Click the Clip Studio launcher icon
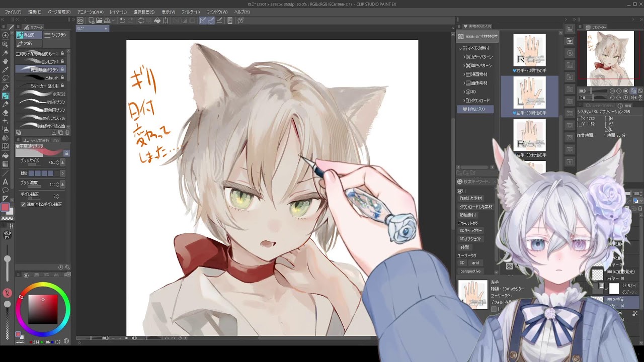 [x=80, y=21]
